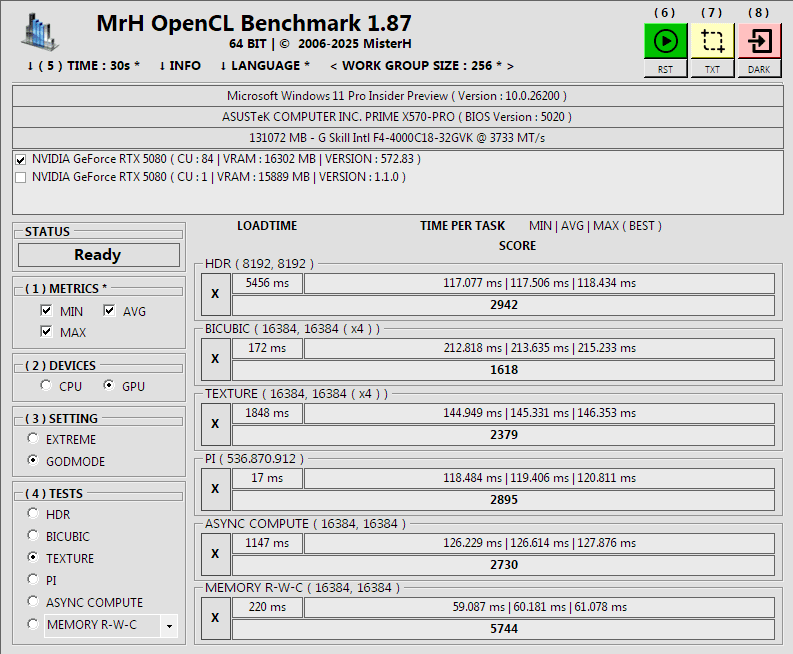
Task: Click the MrH benchmark logo icon
Action: (39, 32)
